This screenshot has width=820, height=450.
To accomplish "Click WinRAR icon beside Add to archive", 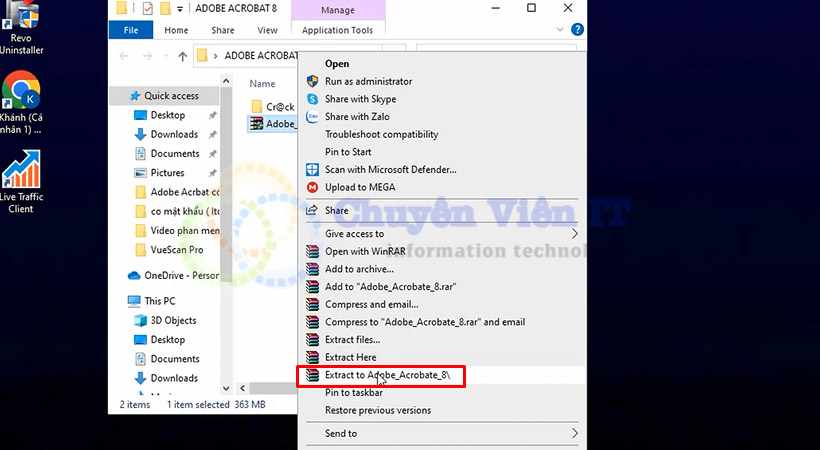I will tap(312, 269).
